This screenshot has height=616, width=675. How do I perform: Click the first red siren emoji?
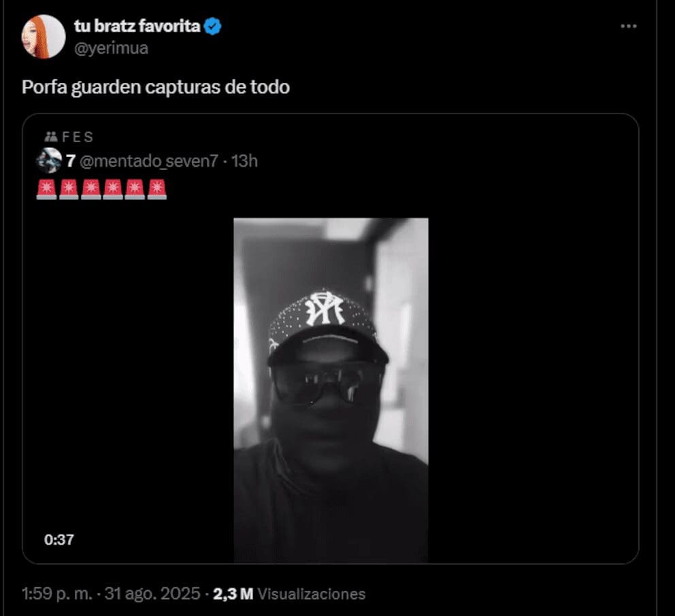coord(46,189)
